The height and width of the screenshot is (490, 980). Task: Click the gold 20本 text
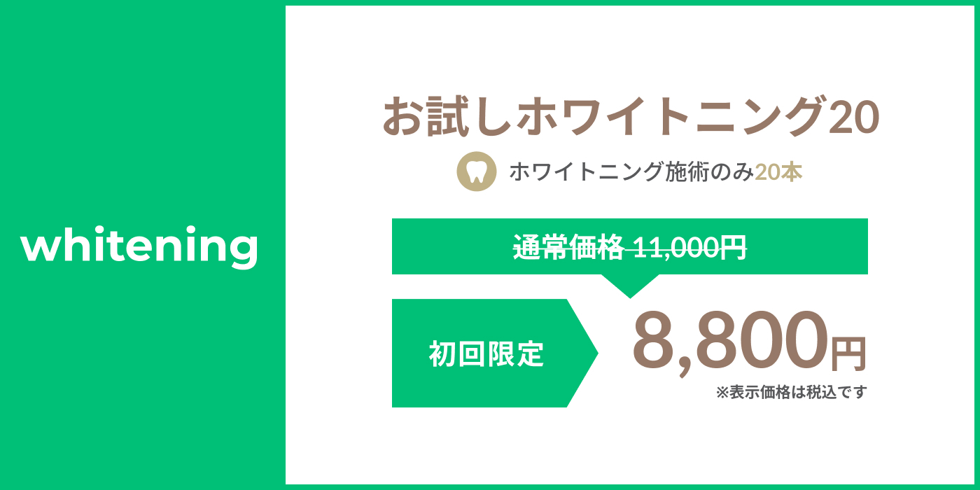[x=778, y=171]
